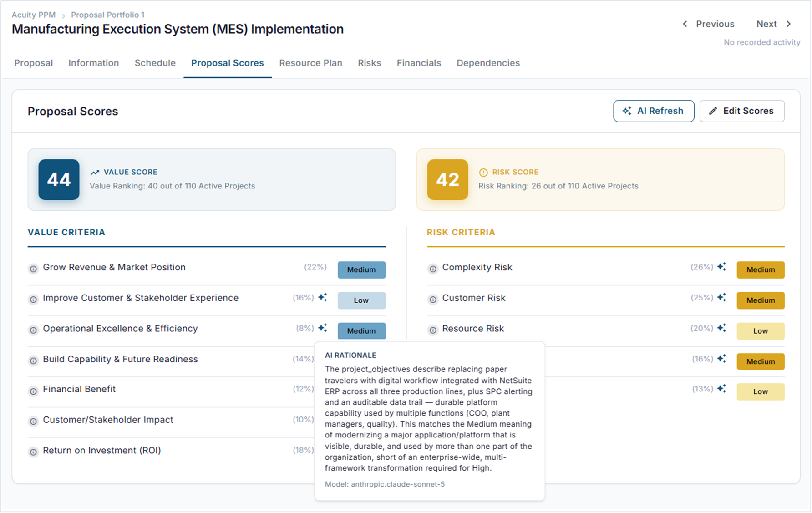The image size is (812, 513).
Task: Click the Build Capability & Future Readiness label
Action: tap(120, 359)
